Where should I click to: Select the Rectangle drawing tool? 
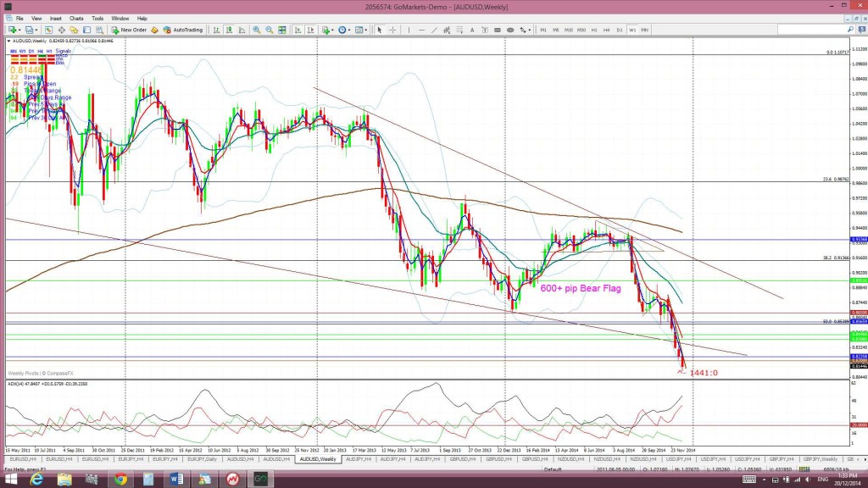[498, 30]
